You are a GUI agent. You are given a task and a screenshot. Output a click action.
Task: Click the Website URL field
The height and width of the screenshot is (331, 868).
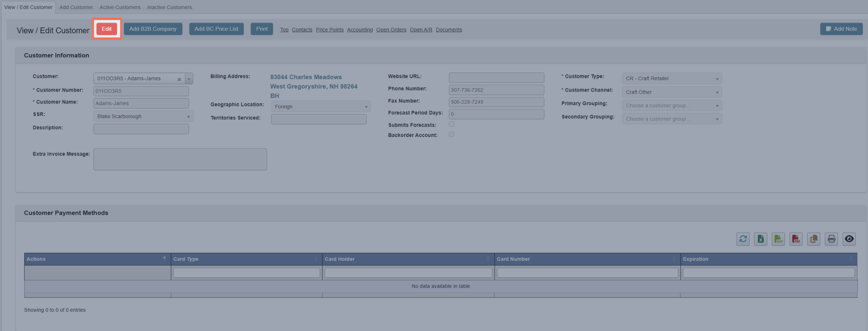496,78
